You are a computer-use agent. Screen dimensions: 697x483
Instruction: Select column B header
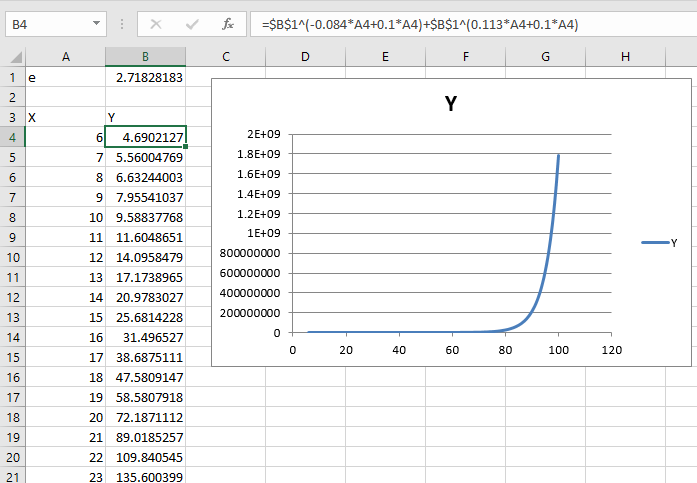[145, 57]
